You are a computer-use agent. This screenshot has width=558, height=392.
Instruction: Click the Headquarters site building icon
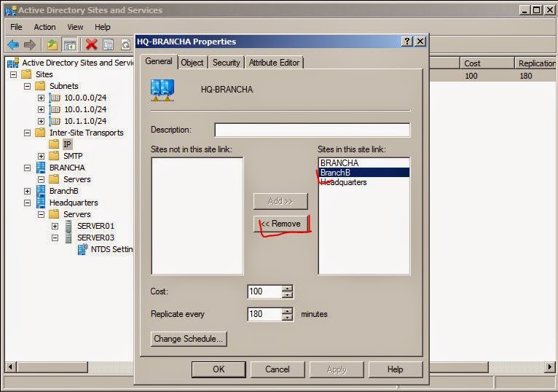41,203
